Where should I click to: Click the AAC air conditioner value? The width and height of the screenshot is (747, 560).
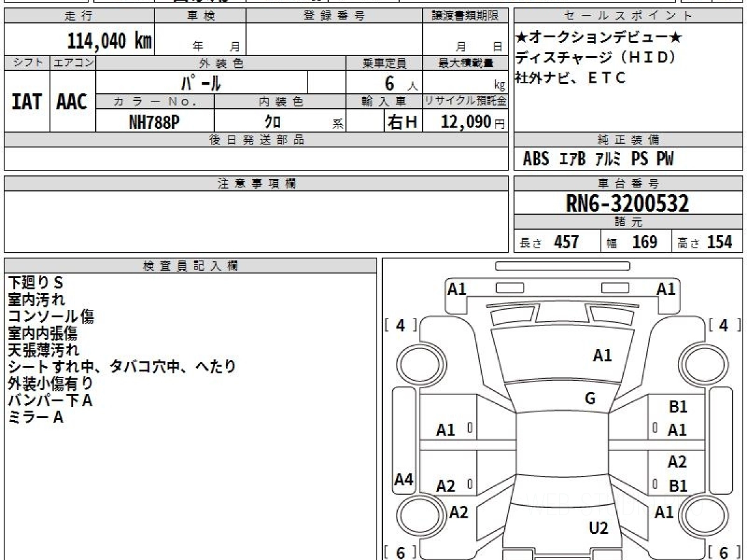[x=72, y=101]
